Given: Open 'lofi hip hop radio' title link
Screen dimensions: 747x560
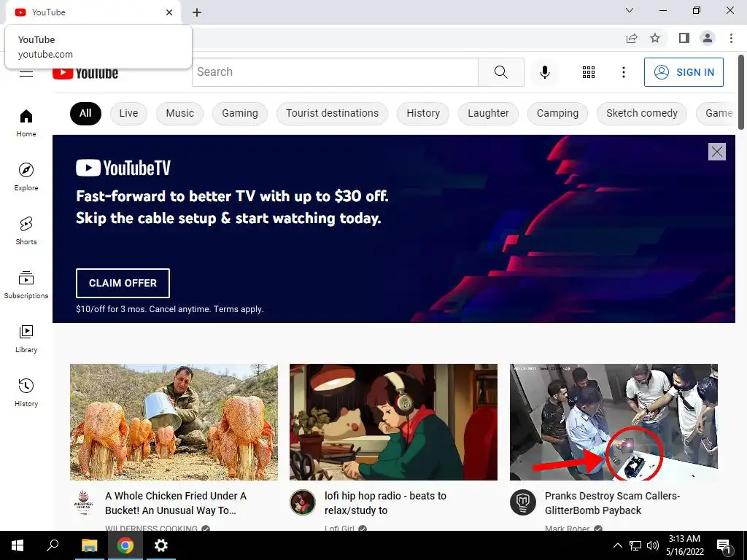Looking at the screenshot, I should pyautogui.click(x=385, y=503).
